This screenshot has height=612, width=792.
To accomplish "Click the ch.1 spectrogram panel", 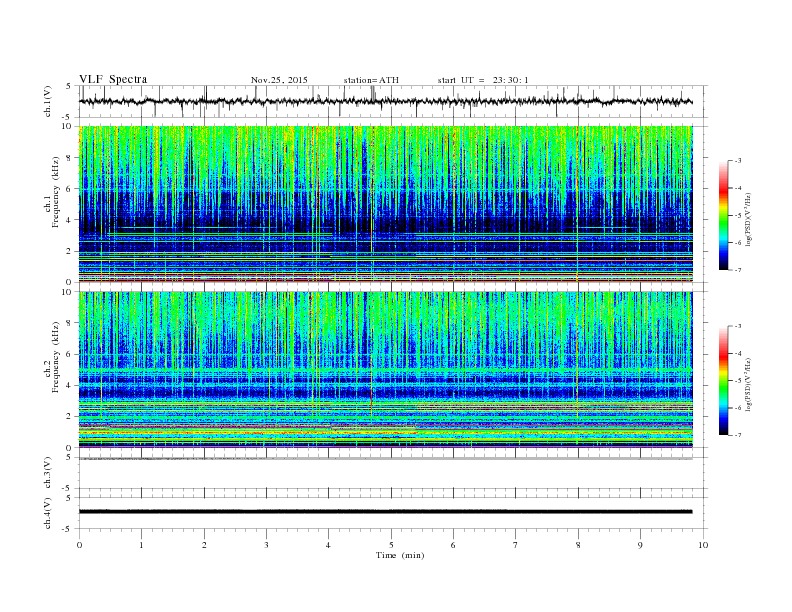I will pyautogui.click(x=385, y=204).
